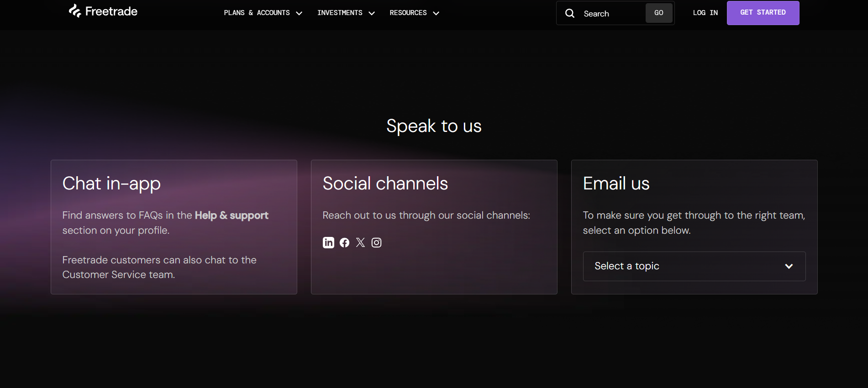Click the 'Email us' card heading
Viewport: 868px width, 388px height.
tap(616, 184)
